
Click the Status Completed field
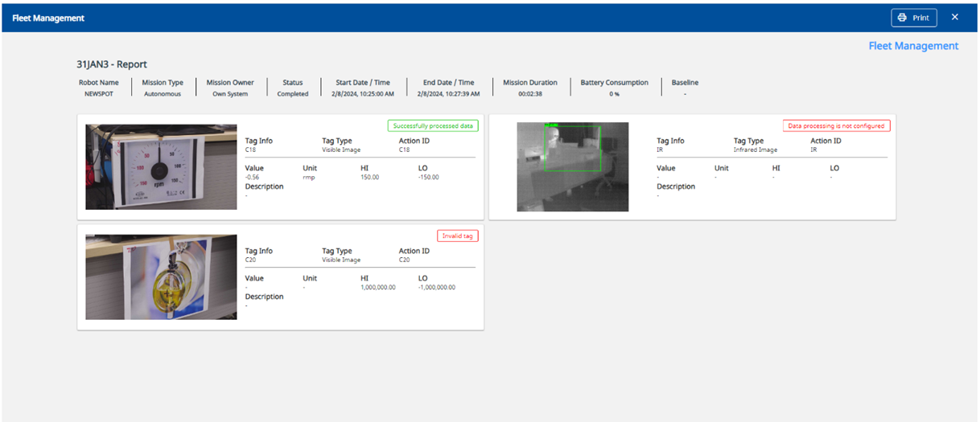click(x=293, y=93)
